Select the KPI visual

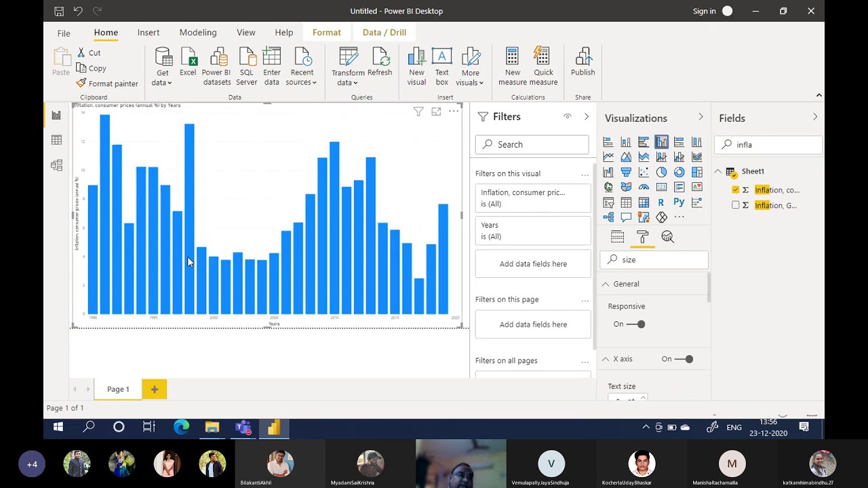pyautogui.click(x=696, y=187)
